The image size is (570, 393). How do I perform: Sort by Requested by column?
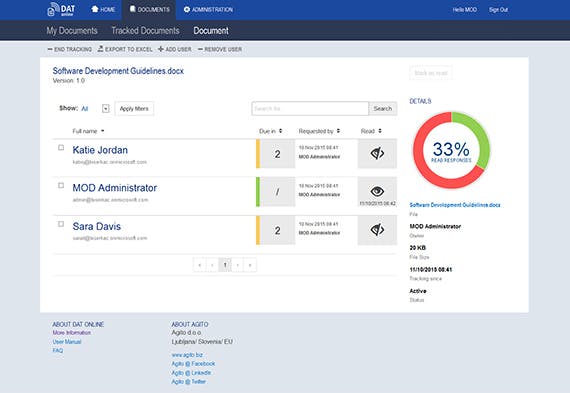(319, 131)
